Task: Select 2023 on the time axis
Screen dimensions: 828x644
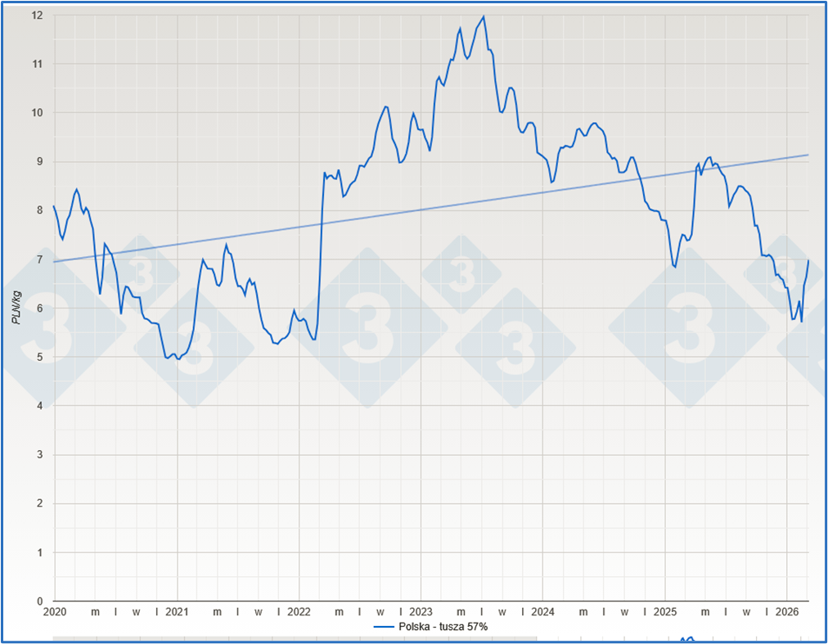Action: point(421,611)
